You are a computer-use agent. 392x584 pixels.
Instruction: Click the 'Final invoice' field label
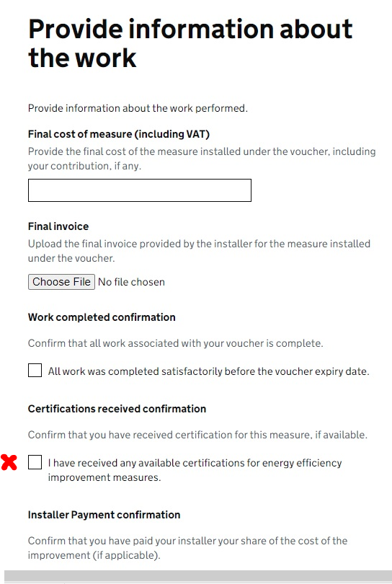coord(58,226)
